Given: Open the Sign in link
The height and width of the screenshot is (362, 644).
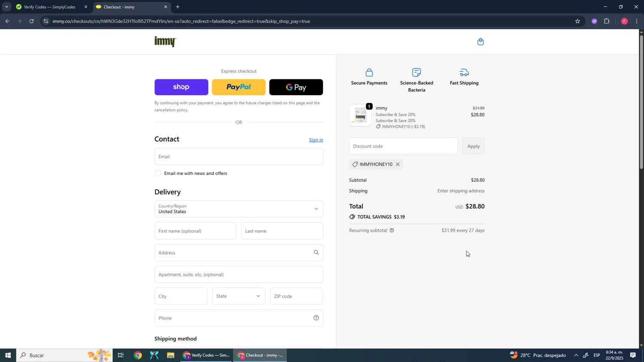Looking at the screenshot, I should (316, 140).
